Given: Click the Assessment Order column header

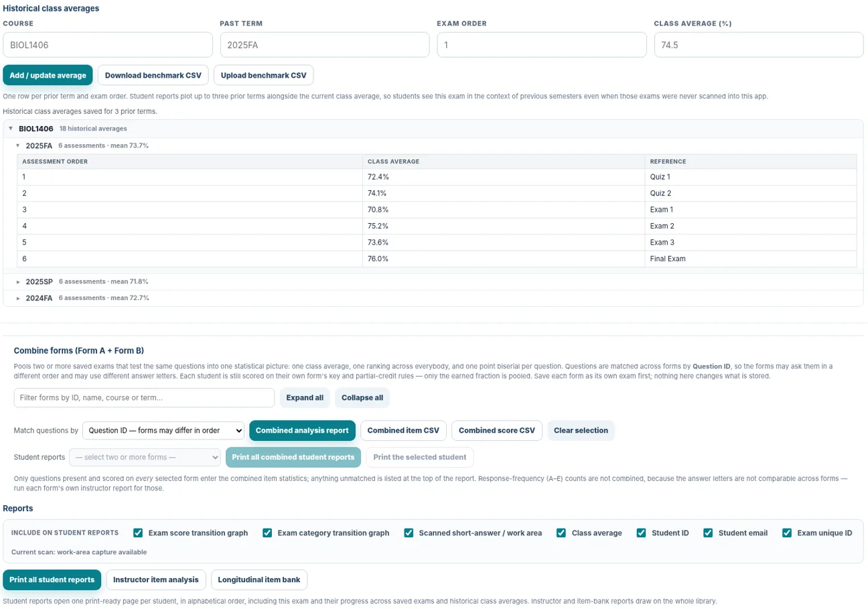Looking at the screenshot, I should [190, 161].
